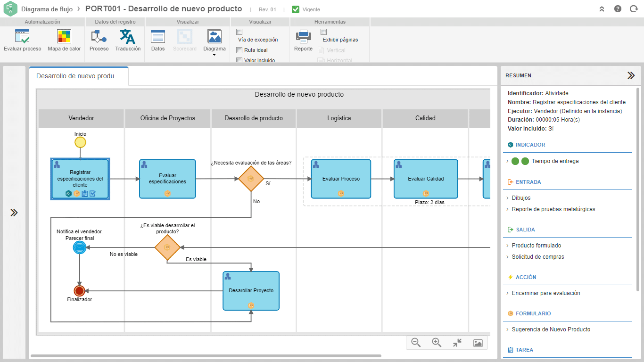644x362 pixels.
Task: Open the Evaluar proceso tool
Action: [x=22, y=41]
